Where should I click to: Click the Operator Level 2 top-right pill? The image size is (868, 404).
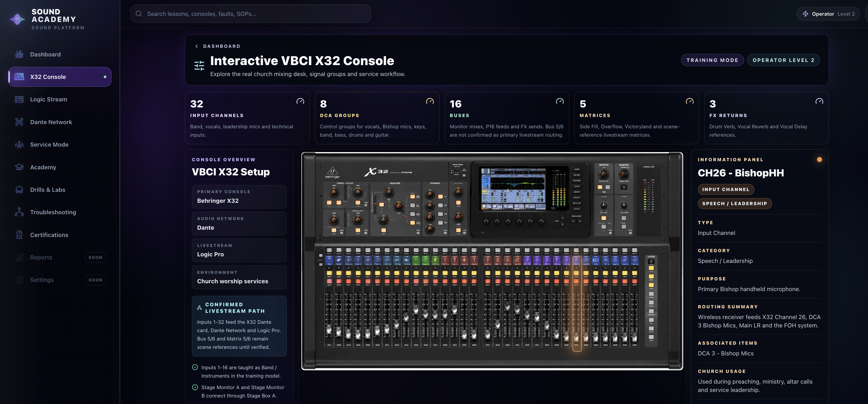828,14
